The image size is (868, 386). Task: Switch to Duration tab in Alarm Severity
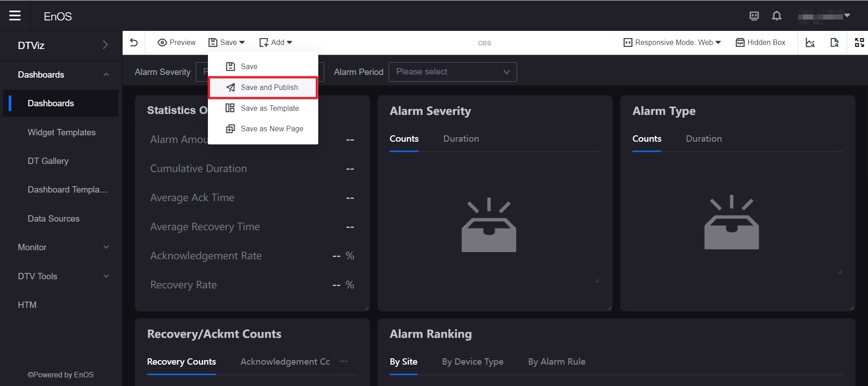(461, 139)
